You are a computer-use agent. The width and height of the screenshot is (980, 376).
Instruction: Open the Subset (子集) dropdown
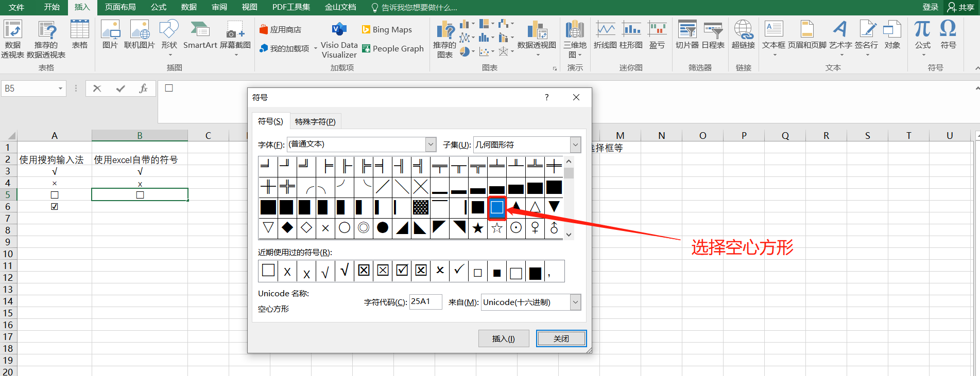575,145
